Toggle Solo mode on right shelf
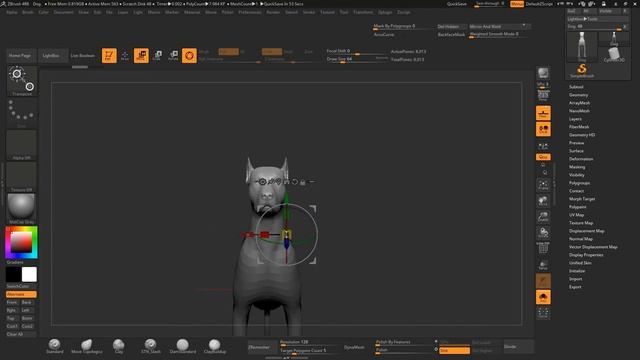 pyautogui.click(x=543, y=297)
